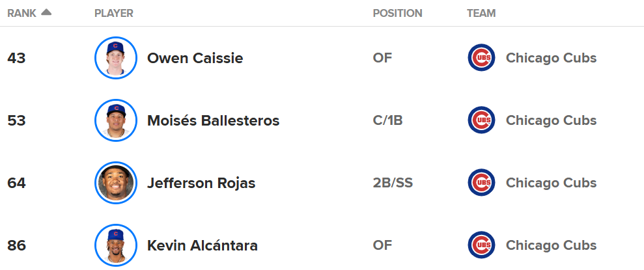
Task: Sort table by Position column header
Action: tap(397, 13)
